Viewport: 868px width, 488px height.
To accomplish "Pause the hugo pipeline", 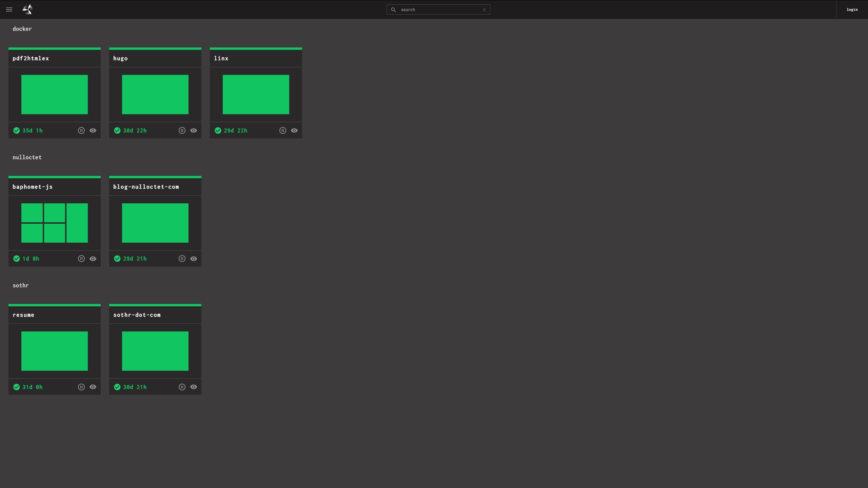I will pos(182,130).
